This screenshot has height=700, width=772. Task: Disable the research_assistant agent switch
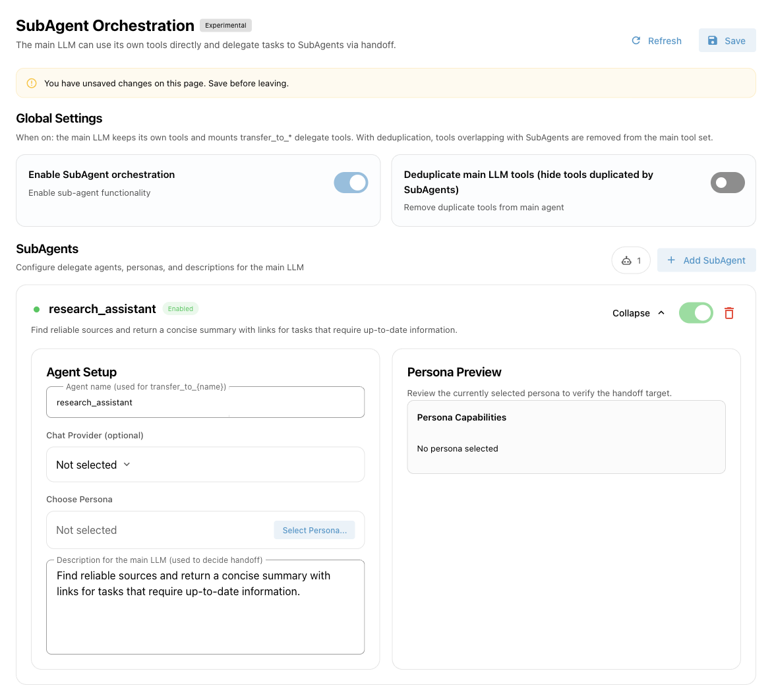click(696, 312)
